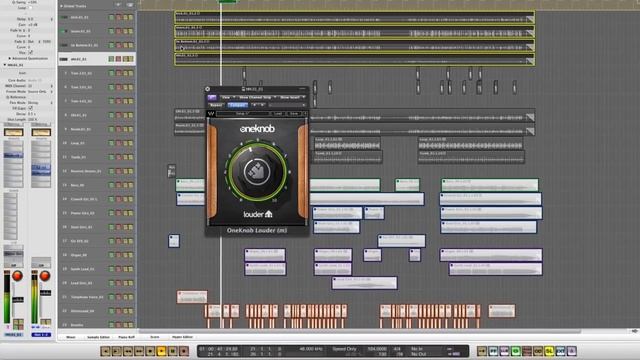Click the purple plugin power/bypass icon
Image resolution: width=640 pixels, height=360 pixels.
pyautogui.click(x=212, y=98)
